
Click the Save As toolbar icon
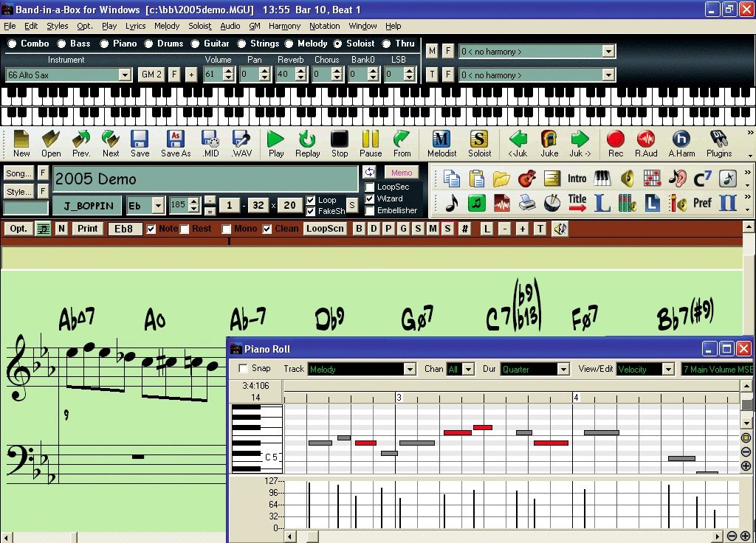176,144
